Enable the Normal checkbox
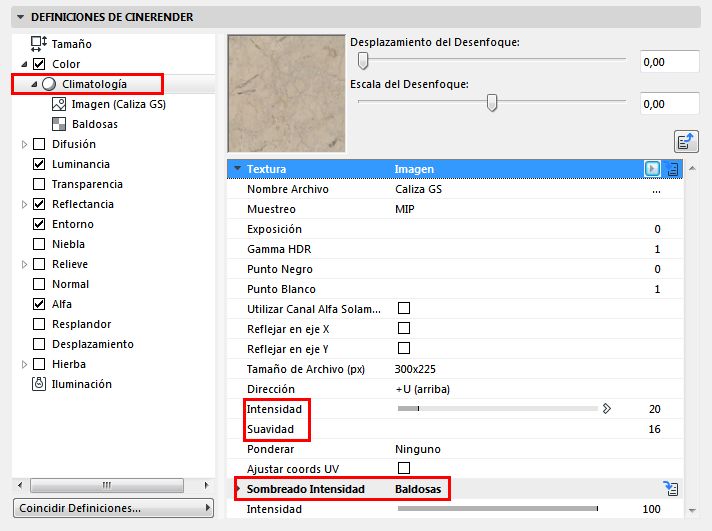Image resolution: width=712 pixels, height=531 pixels. pos(39,284)
